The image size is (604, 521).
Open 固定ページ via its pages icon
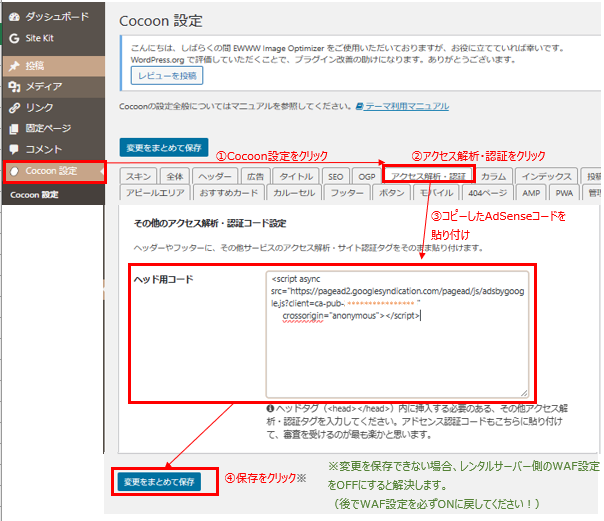12,129
